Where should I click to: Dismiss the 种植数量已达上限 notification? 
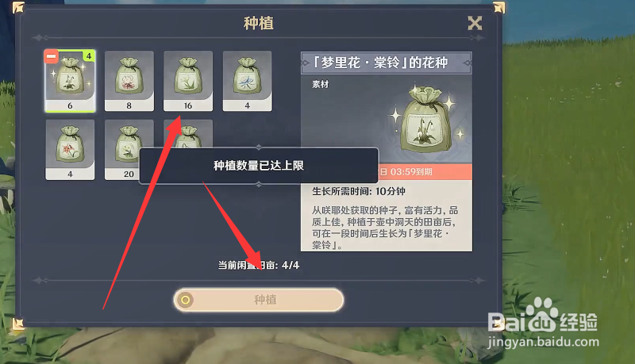point(259,166)
